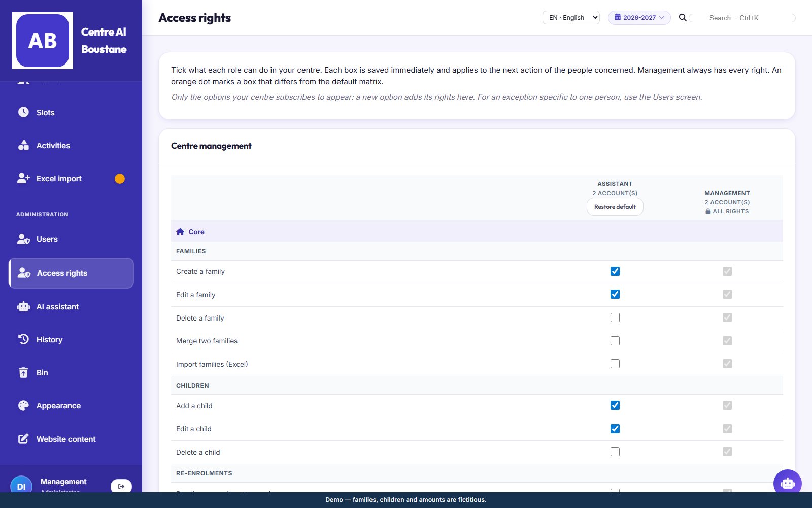812x508 pixels.
Task: Click the Appearance palette icon
Action: click(23, 405)
